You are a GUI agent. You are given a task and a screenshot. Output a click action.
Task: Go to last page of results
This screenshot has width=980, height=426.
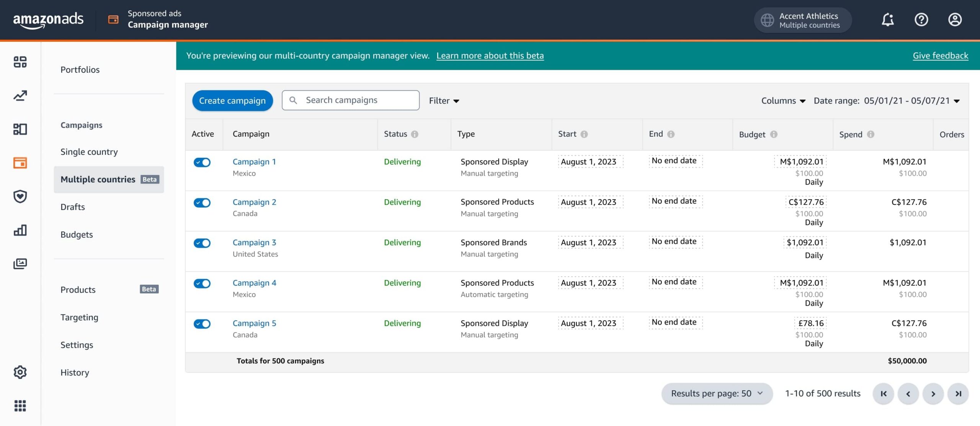[x=958, y=393]
